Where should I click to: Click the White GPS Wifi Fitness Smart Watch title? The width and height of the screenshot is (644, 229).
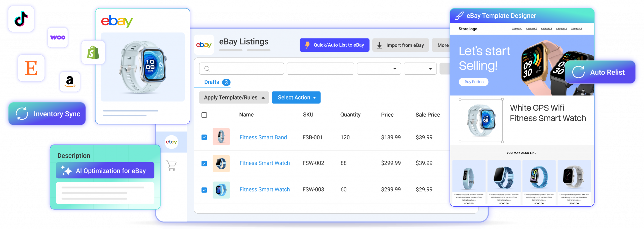click(548, 113)
